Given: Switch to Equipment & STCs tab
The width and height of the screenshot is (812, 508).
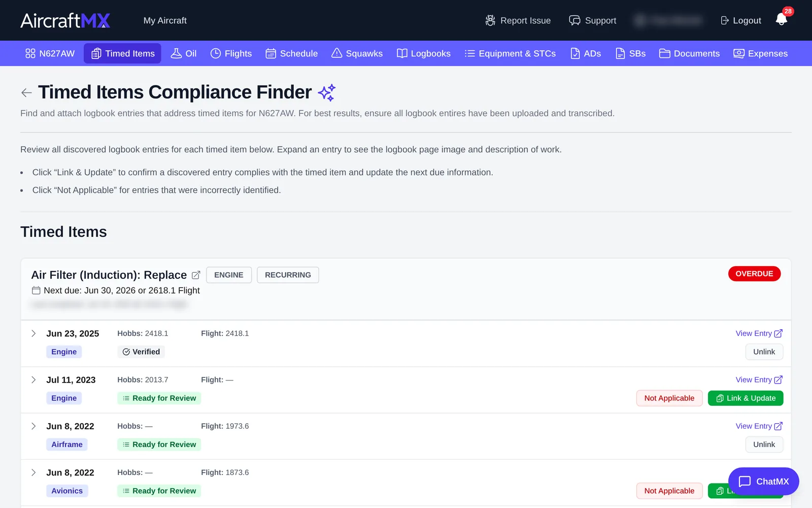Looking at the screenshot, I should 510,53.
